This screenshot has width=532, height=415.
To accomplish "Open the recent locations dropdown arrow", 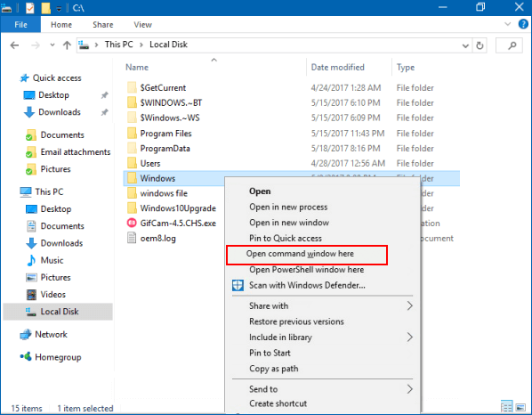I will click(52, 45).
